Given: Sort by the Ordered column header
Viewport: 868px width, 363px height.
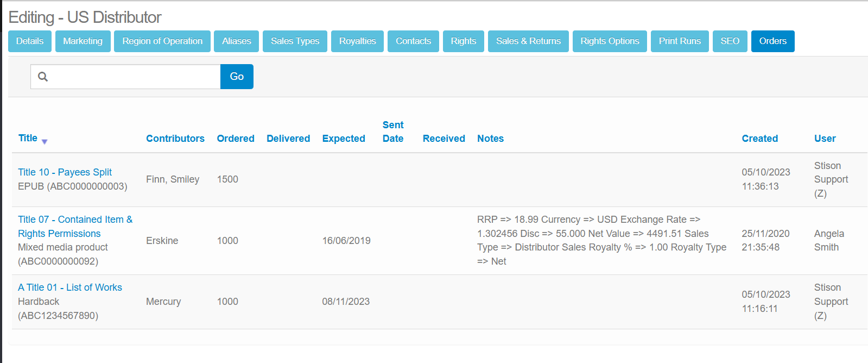Looking at the screenshot, I should tap(236, 139).
